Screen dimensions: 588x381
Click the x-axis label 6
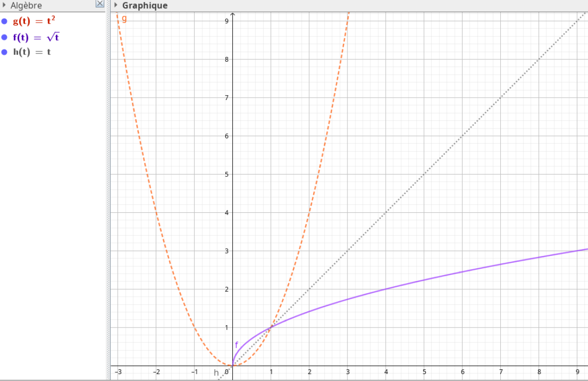pos(462,372)
